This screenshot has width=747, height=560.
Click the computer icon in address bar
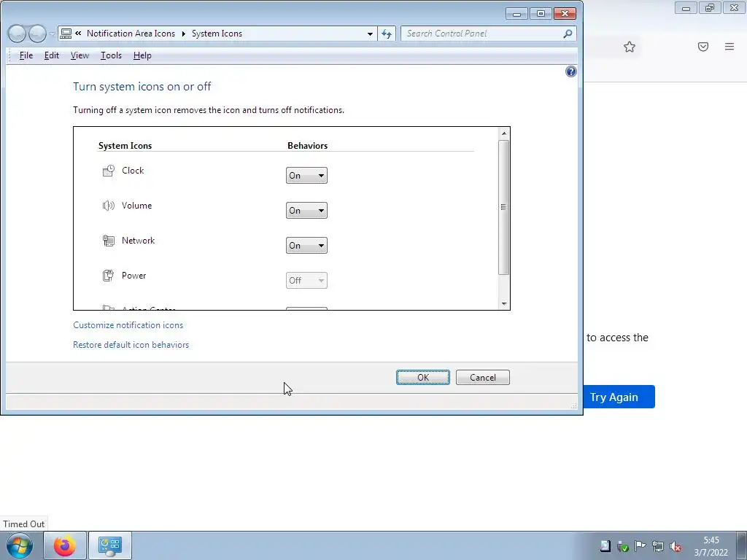click(x=66, y=34)
